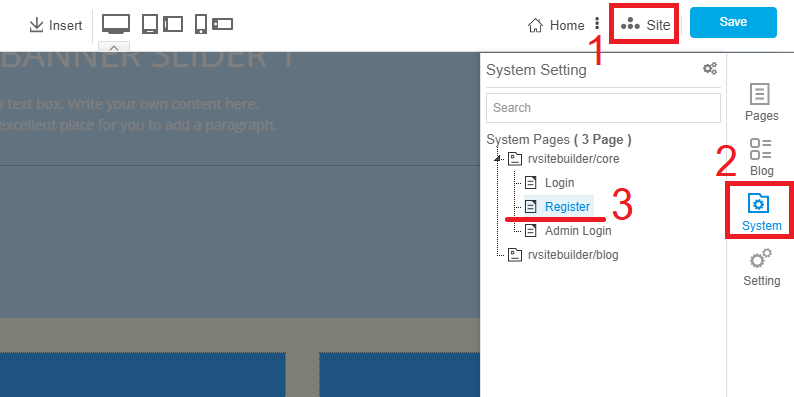The width and height of the screenshot is (794, 397).
Task: Click the rvsitebuilder/blog folder icon
Action: click(515, 254)
